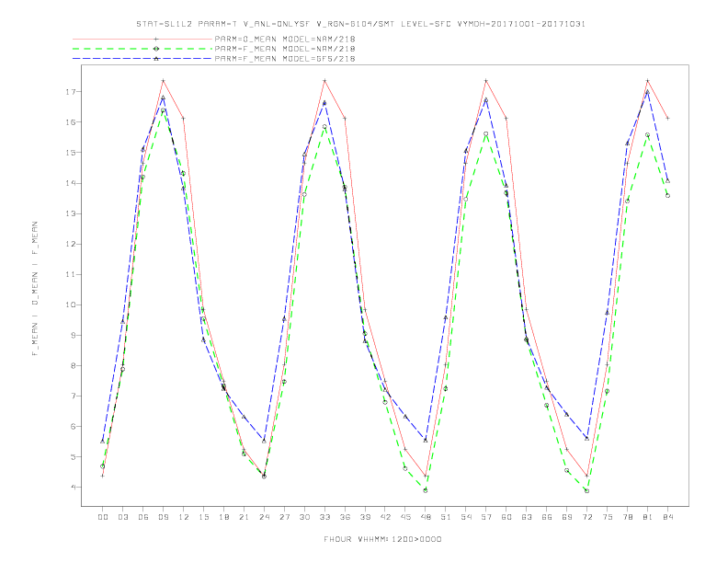Click the y-axis tick label 5

pyautogui.click(x=73, y=457)
